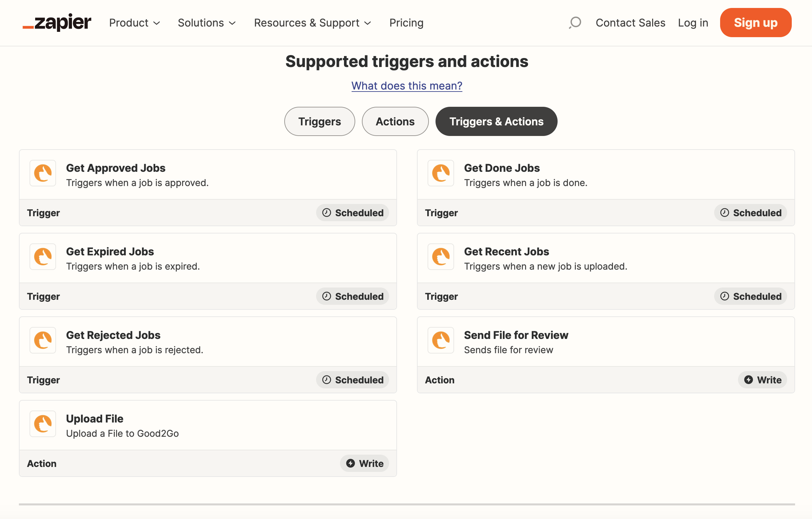Select the Actions filter tab
This screenshot has width=812, height=519.
click(395, 121)
